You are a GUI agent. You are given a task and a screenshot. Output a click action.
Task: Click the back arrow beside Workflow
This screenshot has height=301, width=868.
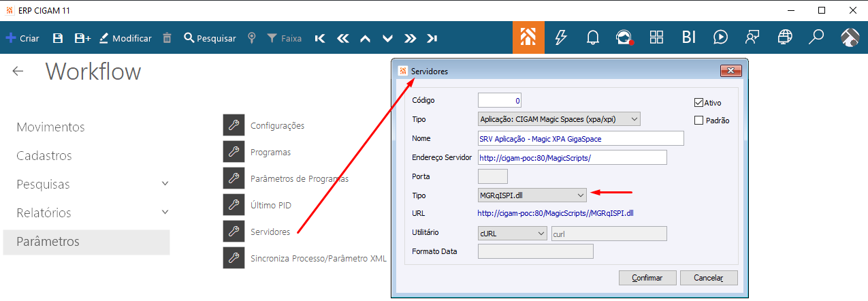coord(18,71)
